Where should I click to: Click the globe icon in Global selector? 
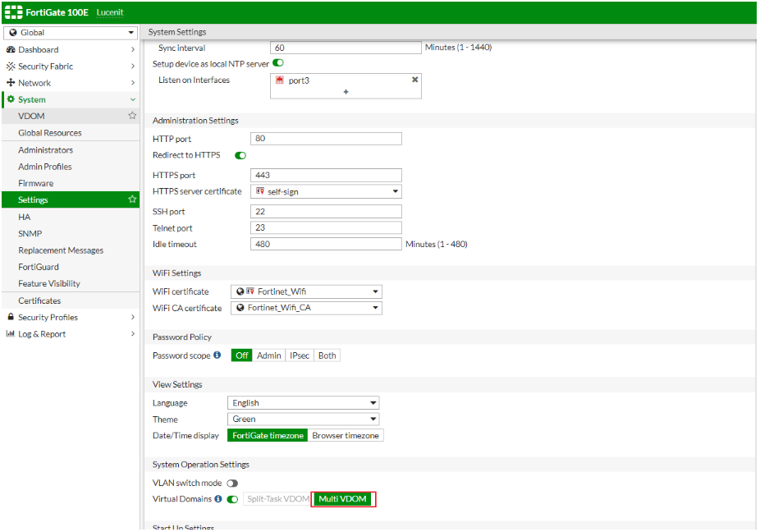tap(13, 33)
